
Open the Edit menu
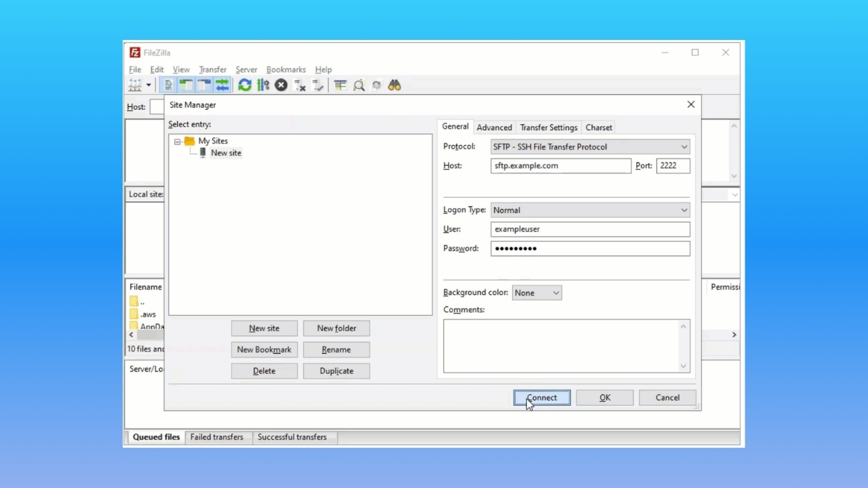coord(157,70)
